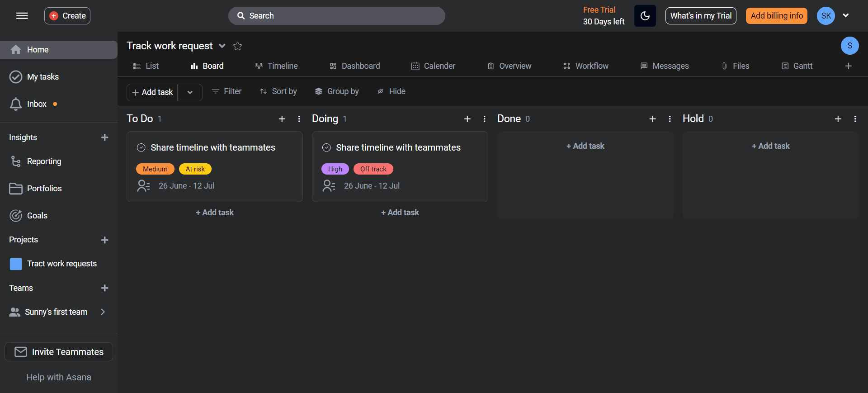868x393 pixels.
Task: Open Done column options menu
Action: tap(670, 118)
